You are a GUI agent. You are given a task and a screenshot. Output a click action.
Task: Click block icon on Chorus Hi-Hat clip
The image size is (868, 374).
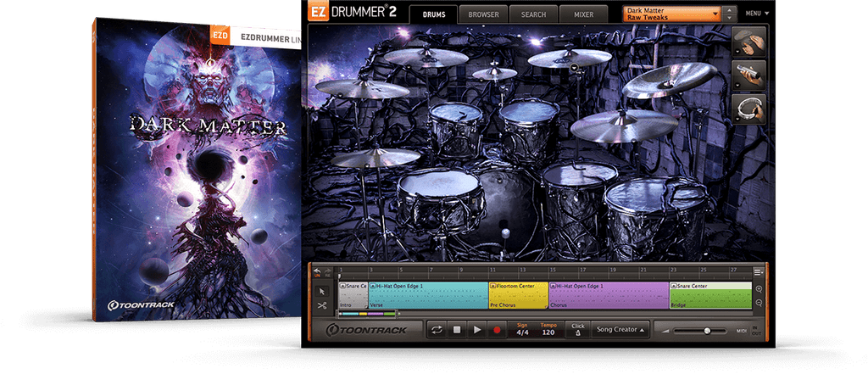(x=553, y=286)
